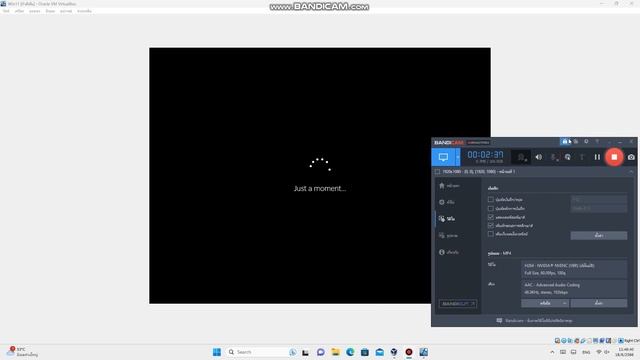Click the Settings button under Record options

(599, 236)
